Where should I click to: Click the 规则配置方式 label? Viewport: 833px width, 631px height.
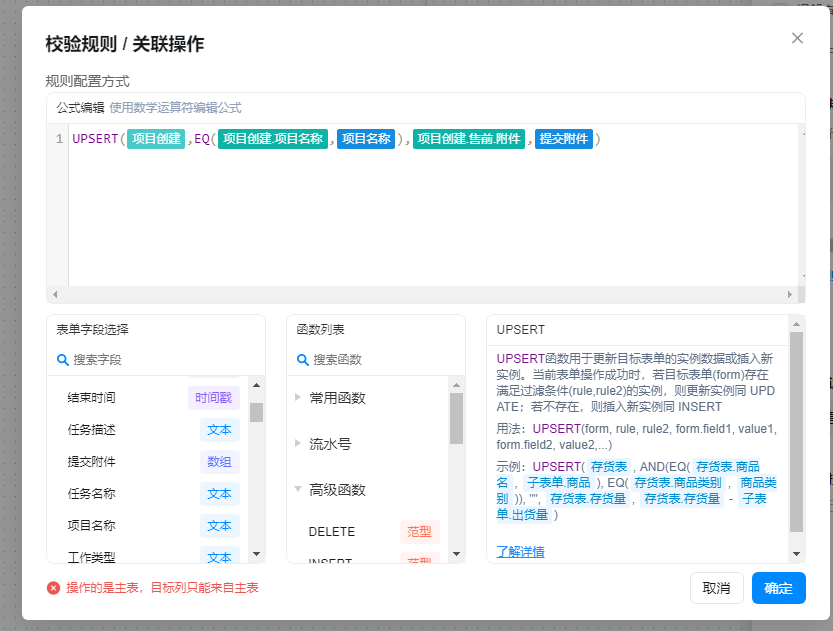[87, 81]
